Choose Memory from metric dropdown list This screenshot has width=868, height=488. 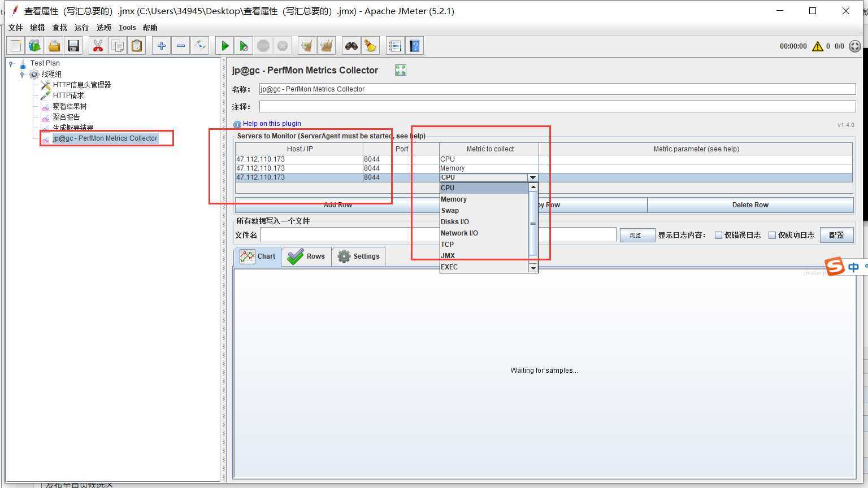(x=484, y=199)
